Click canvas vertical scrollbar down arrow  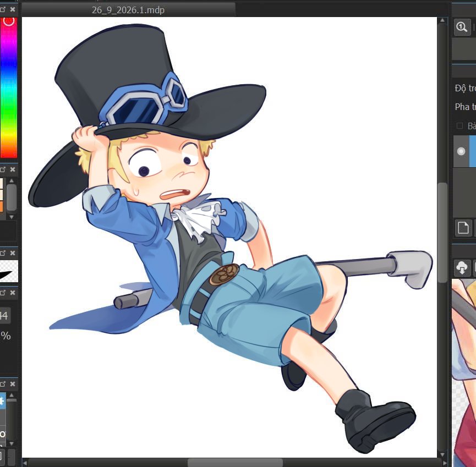(x=442, y=454)
